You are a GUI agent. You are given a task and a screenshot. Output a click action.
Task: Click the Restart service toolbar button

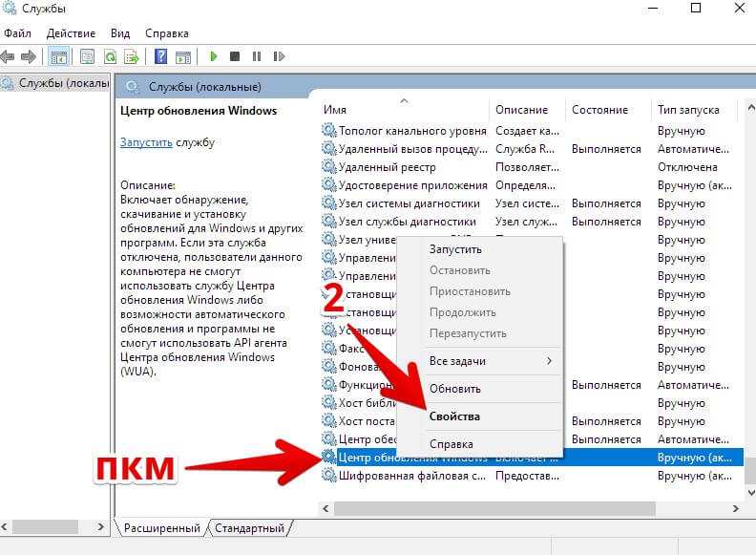coord(279,56)
